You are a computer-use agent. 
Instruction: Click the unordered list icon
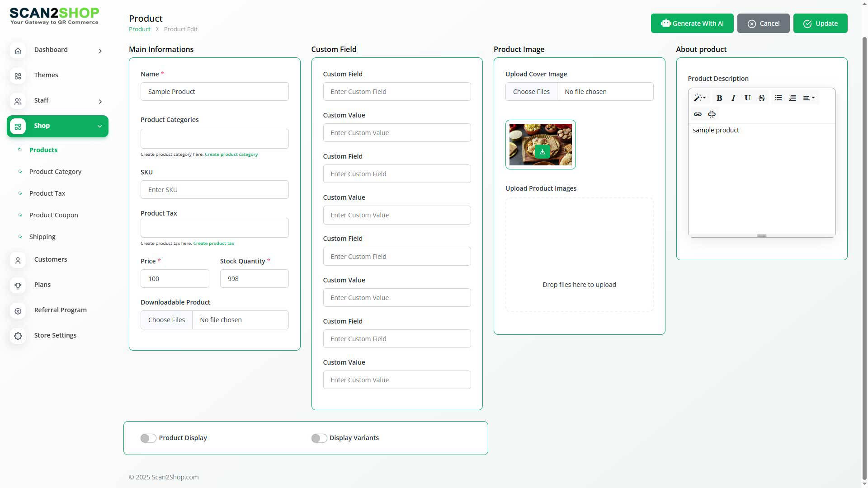pyautogui.click(x=778, y=98)
